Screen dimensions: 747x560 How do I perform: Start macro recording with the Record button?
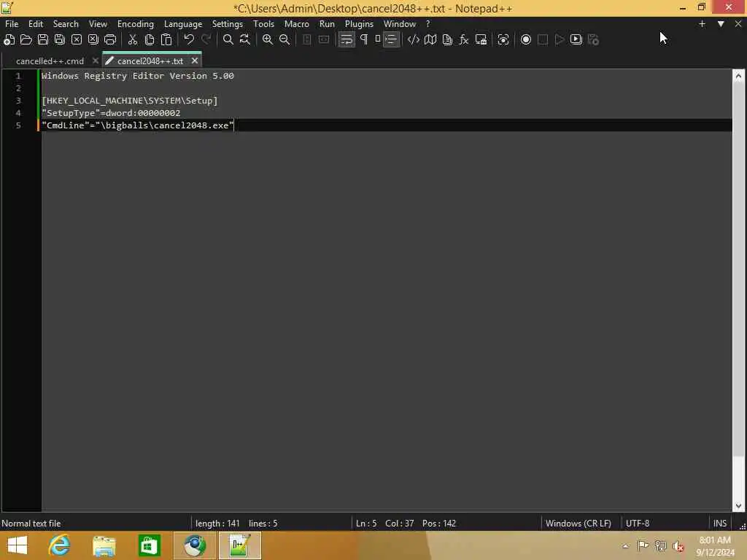[x=525, y=40]
